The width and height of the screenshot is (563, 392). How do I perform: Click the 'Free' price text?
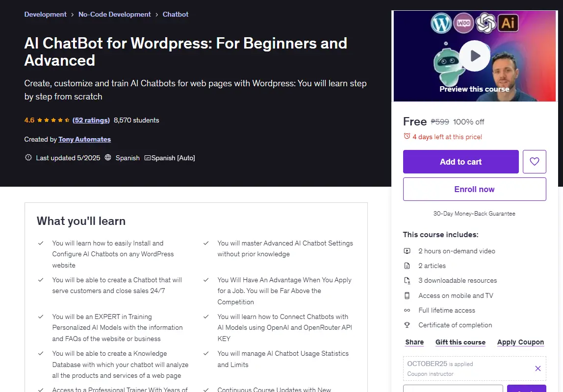415,121
